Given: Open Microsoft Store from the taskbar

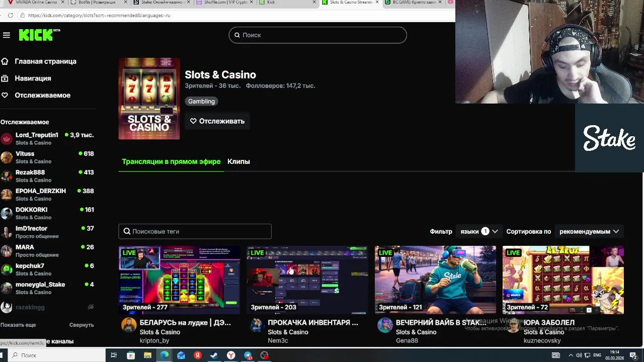Looking at the screenshot, I should coord(131,355).
